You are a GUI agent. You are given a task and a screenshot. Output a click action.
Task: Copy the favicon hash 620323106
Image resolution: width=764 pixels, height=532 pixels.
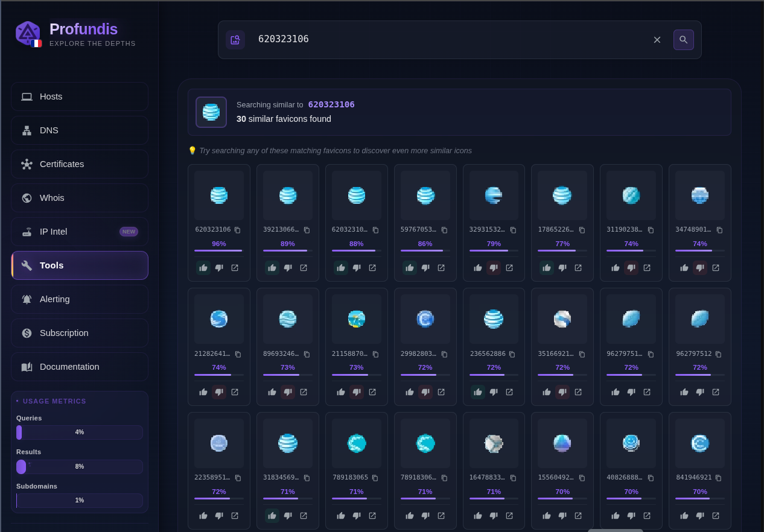tap(237, 230)
